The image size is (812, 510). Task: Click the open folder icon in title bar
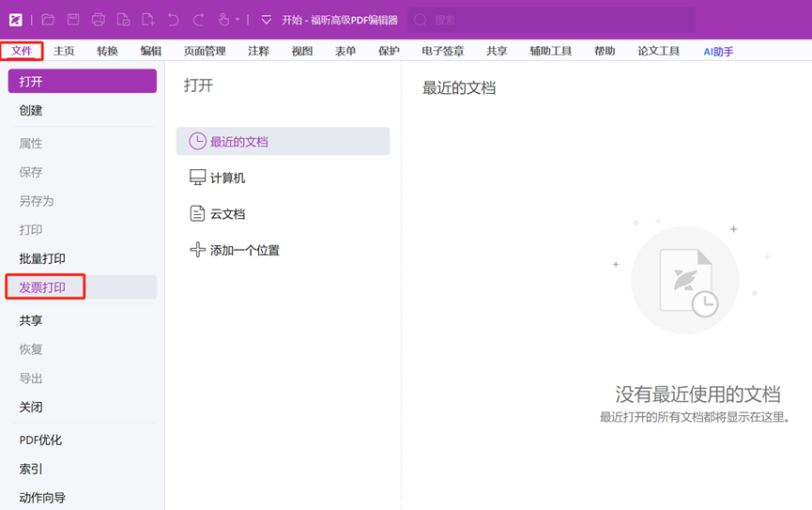[48, 20]
